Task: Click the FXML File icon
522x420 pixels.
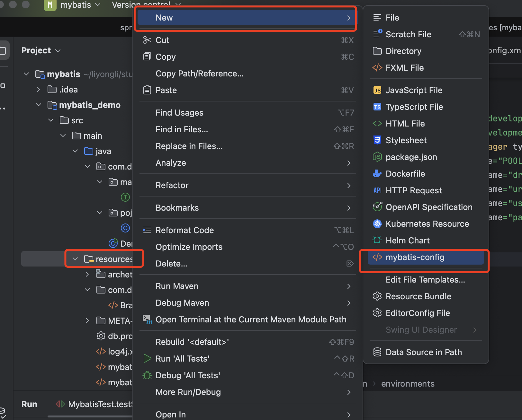Action: pyautogui.click(x=377, y=67)
